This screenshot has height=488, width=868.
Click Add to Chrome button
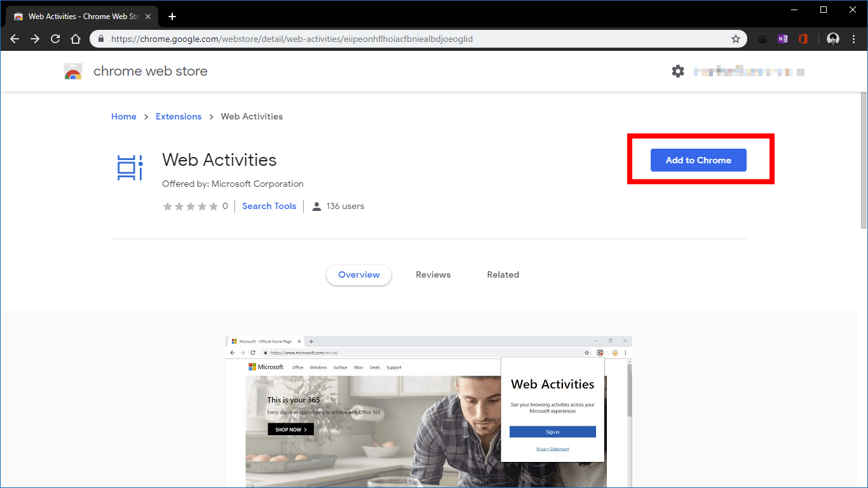coord(698,160)
